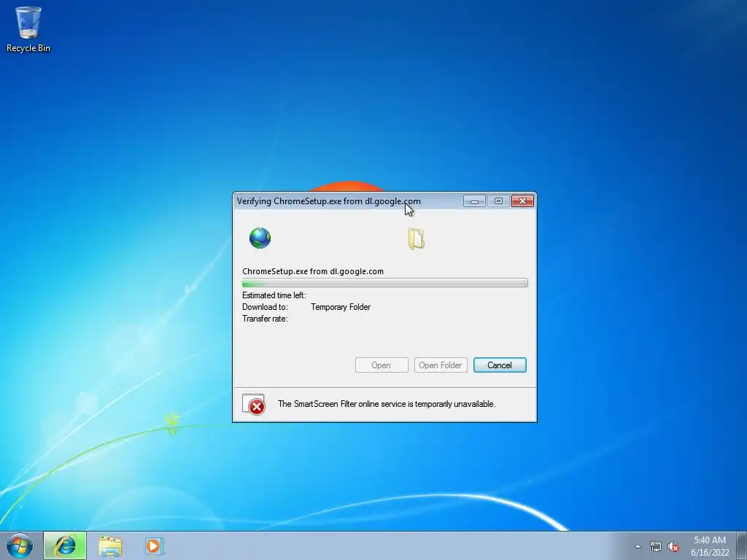Click the SmartScreen Filter unavailable message
747x560 pixels.
[387, 404]
